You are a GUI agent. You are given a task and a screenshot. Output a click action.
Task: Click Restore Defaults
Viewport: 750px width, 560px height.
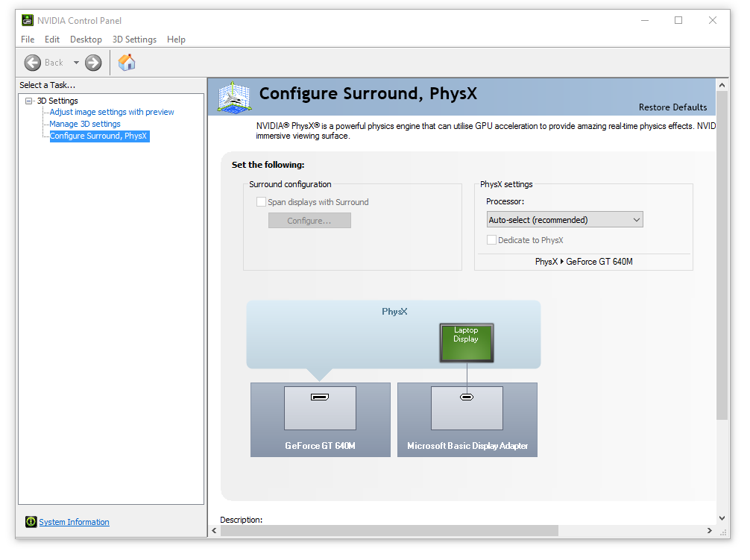tap(672, 107)
